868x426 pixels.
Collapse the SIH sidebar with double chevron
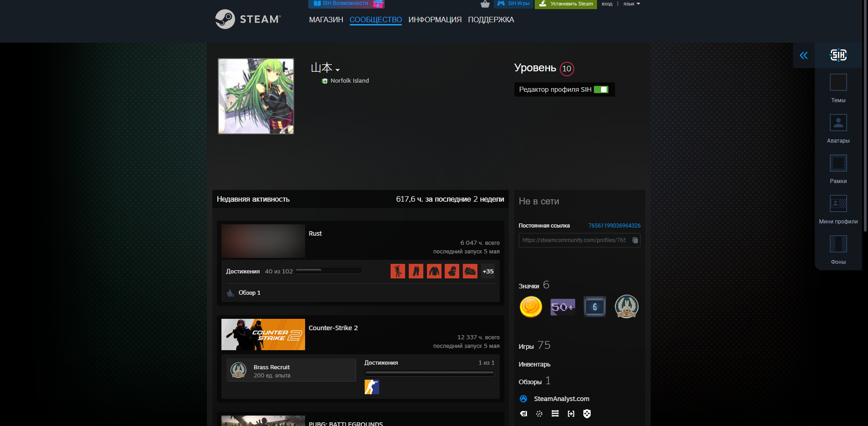click(x=804, y=55)
